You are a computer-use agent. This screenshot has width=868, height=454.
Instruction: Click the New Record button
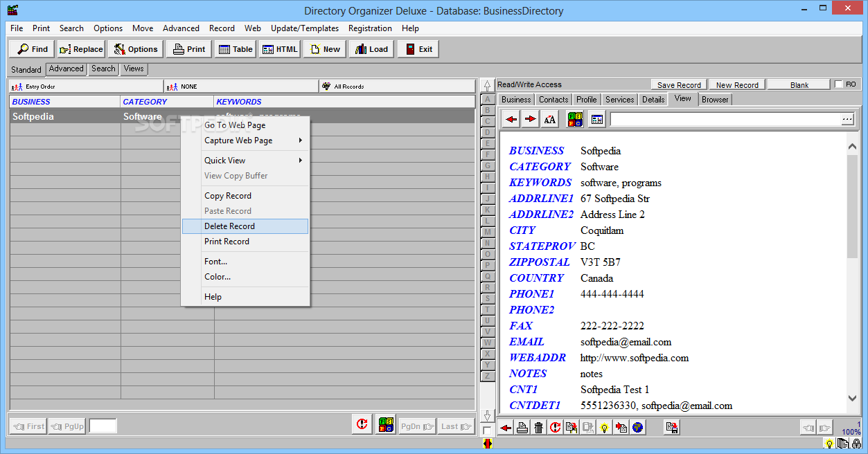point(737,85)
